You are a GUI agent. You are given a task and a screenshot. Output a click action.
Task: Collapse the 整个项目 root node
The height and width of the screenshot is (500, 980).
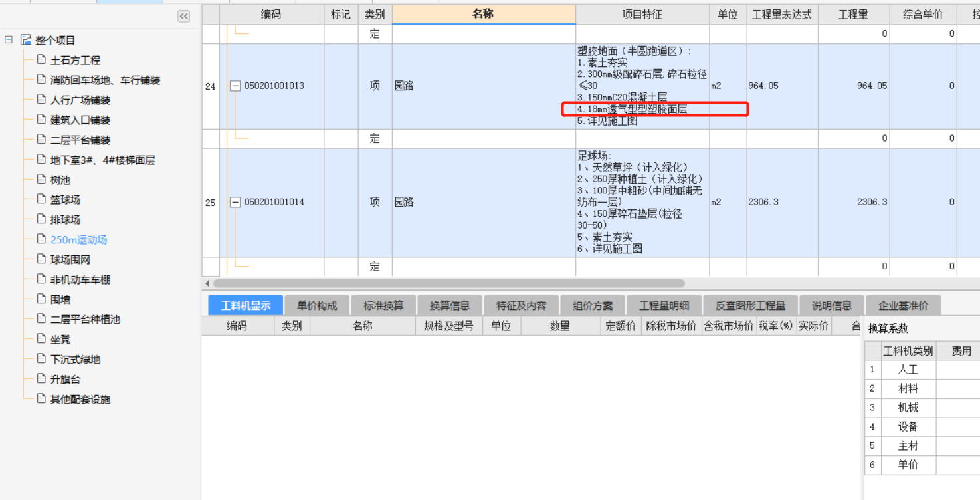[9, 40]
